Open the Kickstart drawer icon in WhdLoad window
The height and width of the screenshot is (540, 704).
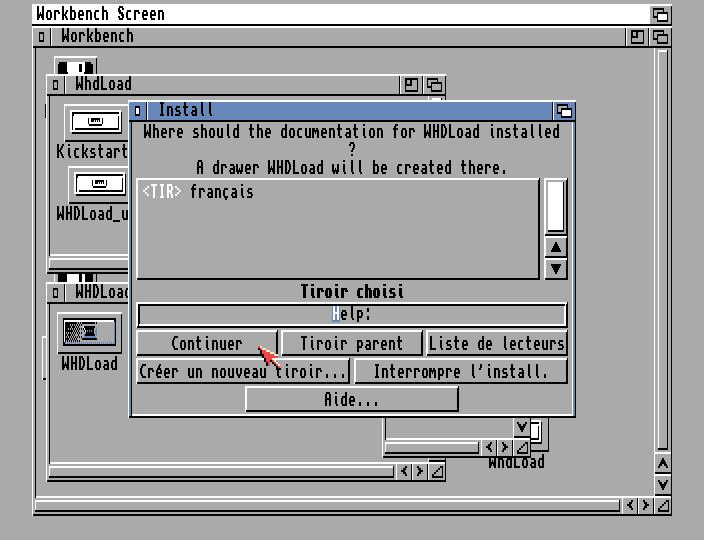point(96,121)
